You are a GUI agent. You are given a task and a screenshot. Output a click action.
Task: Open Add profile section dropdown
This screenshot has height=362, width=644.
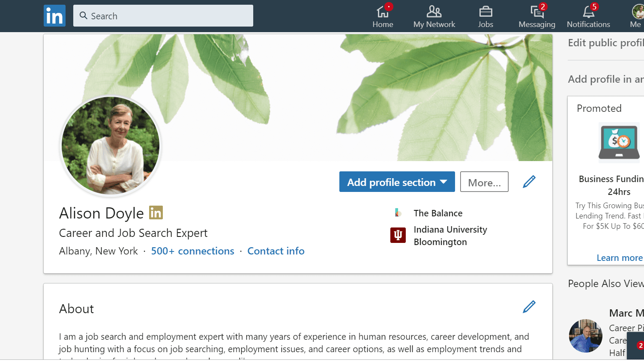tap(397, 182)
